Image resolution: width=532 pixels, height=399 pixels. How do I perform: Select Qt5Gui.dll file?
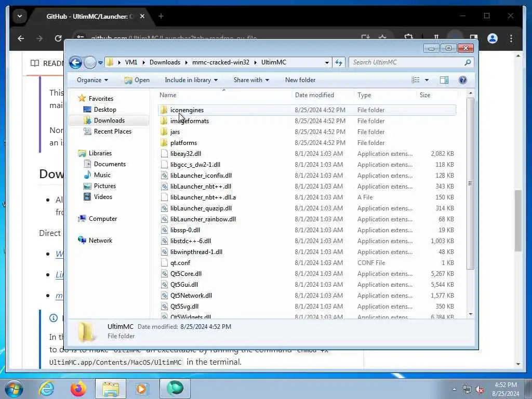click(x=184, y=285)
